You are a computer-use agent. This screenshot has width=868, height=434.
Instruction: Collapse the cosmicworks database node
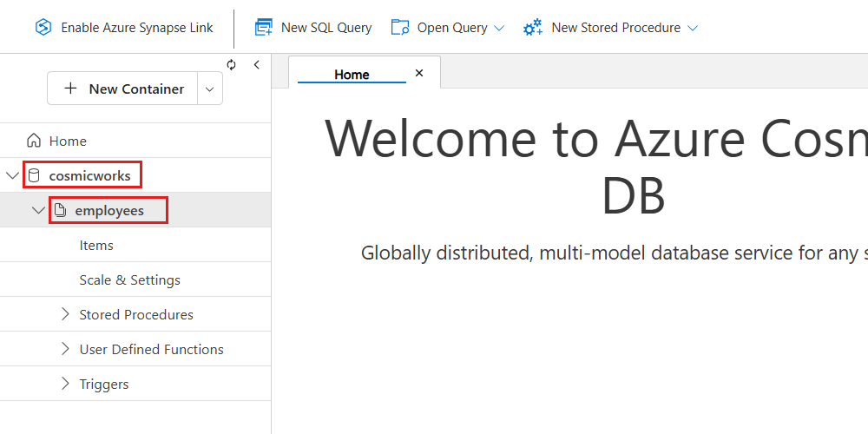[x=12, y=175]
